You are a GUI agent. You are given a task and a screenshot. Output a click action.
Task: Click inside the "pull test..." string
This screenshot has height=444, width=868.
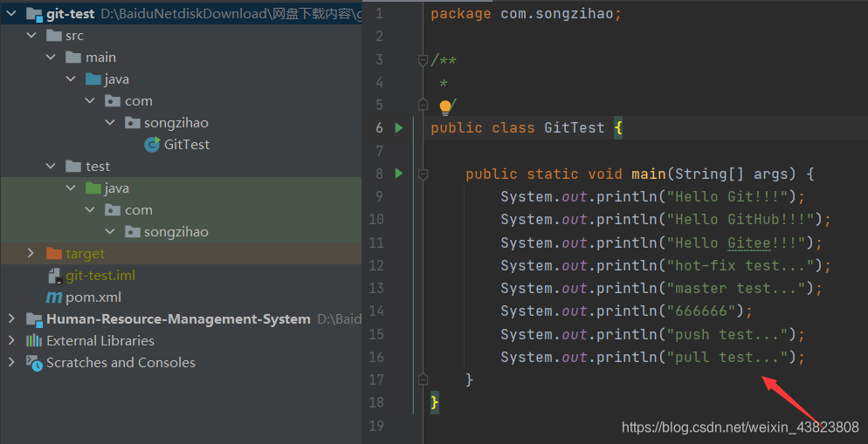[x=723, y=357]
